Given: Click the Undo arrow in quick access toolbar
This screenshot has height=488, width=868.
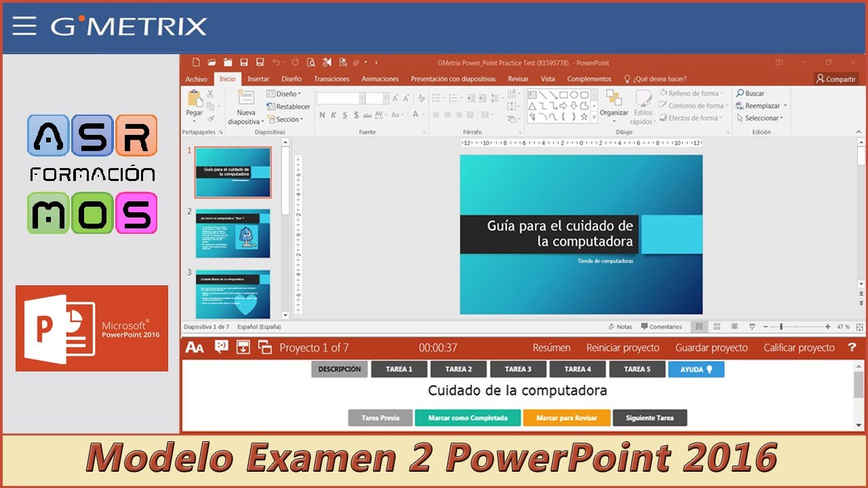Looking at the screenshot, I should click(x=277, y=62).
